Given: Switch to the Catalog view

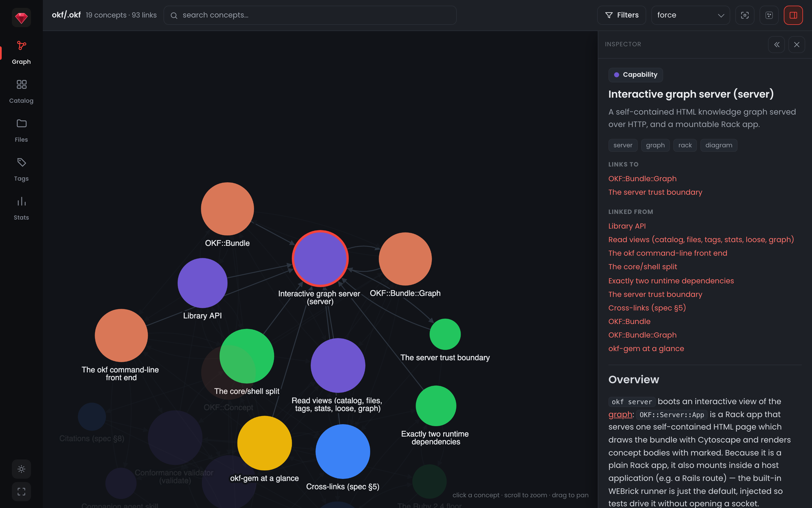Looking at the screenshot, I should tap(21, 91).
